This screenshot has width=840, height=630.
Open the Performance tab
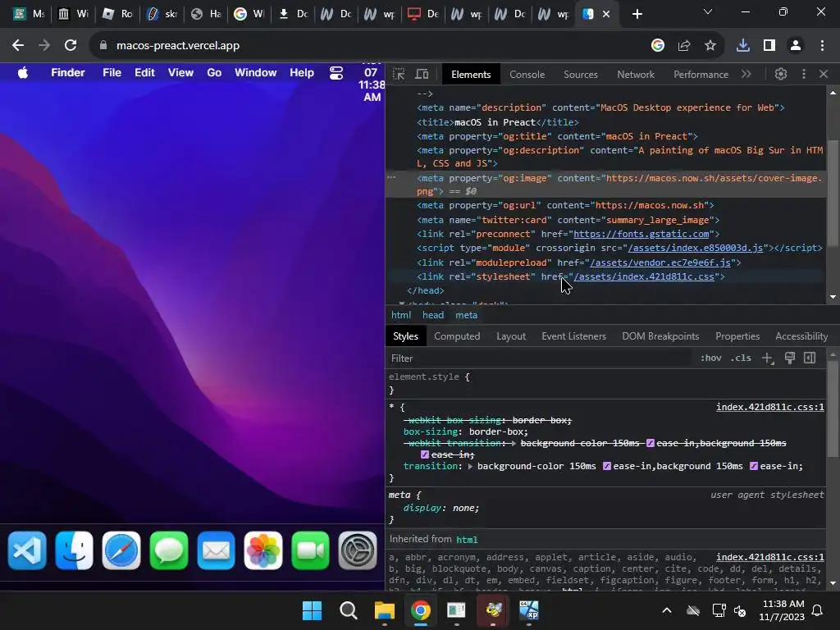[701, 75]
